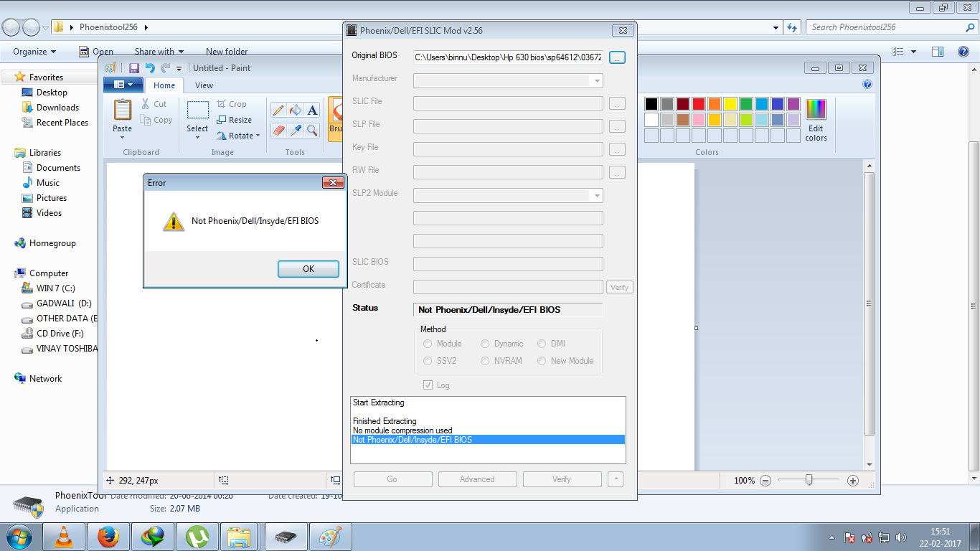Select the Dynamic method radio button
The height and width of the screenshot is (551, 980).
pos(485,344)
